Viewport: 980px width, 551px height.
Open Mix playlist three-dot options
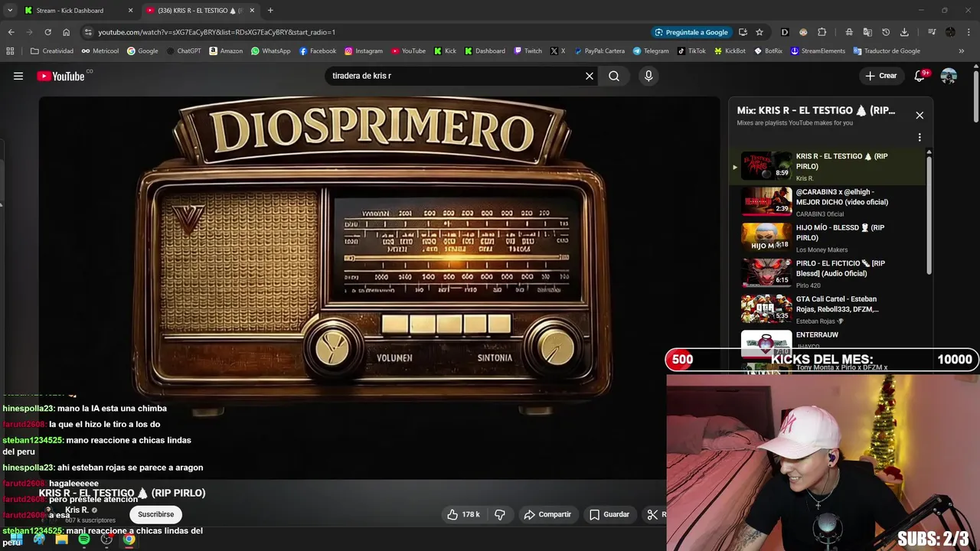[920, 138]
